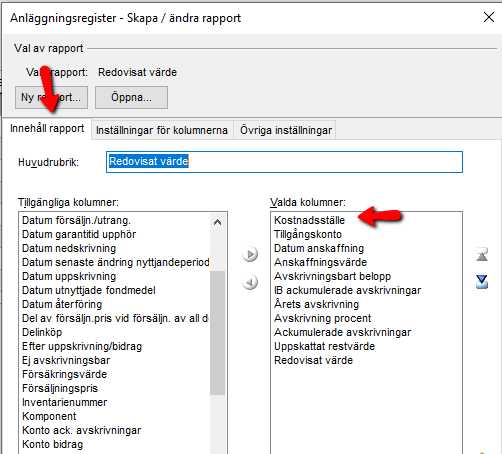Switch to Innehåll rapport tab
The height and width of the screenshot is (454, 502).
point(47,128)
